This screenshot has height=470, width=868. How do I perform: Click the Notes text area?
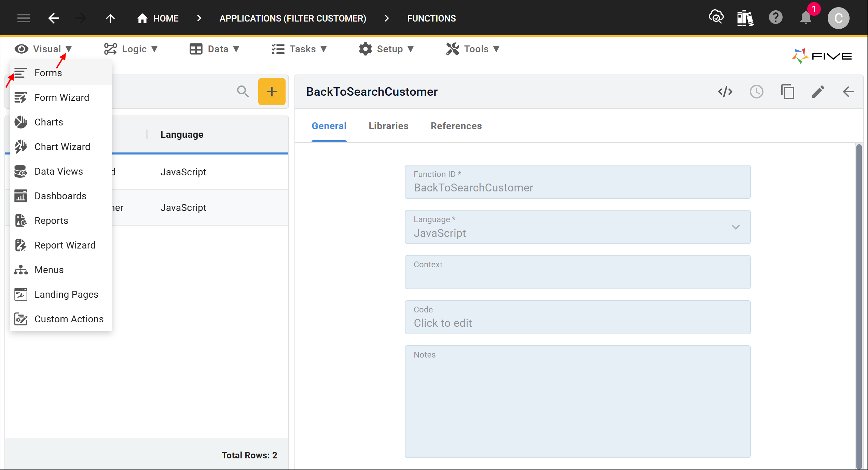(x=577, y=402)
